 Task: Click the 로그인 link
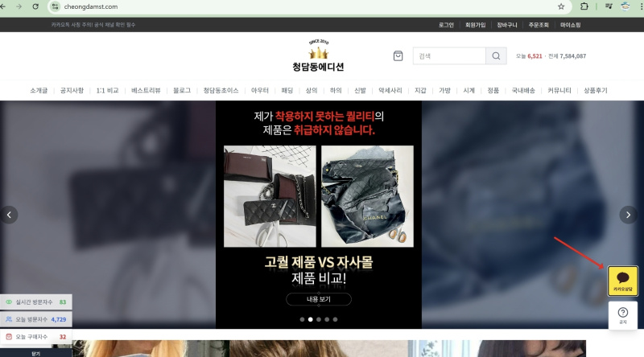[446, 25]
